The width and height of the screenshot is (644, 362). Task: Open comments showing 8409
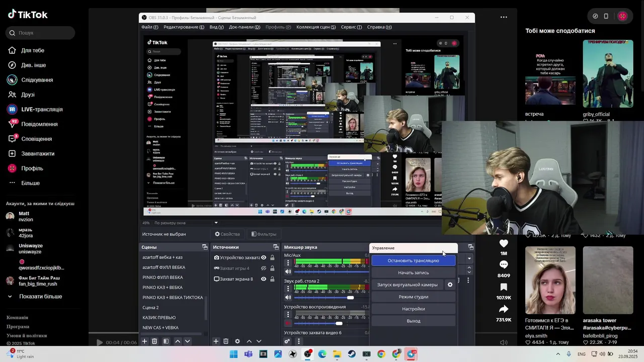[504, 265]
